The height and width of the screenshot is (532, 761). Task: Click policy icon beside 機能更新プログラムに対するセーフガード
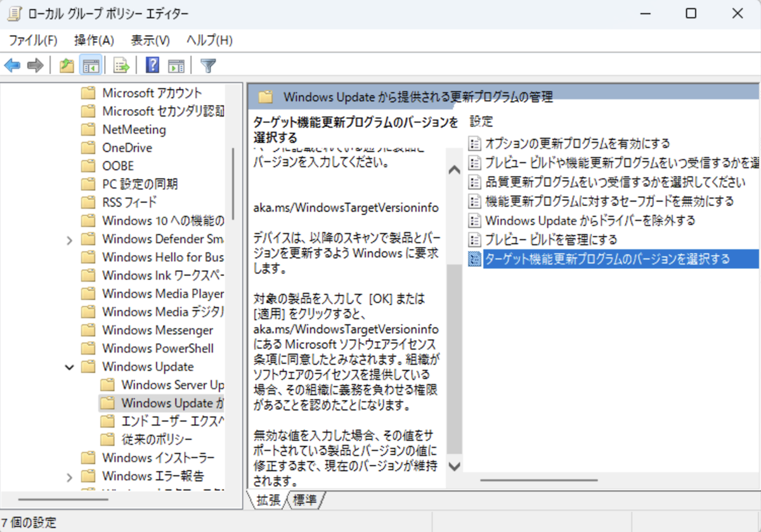coord(474,201)
